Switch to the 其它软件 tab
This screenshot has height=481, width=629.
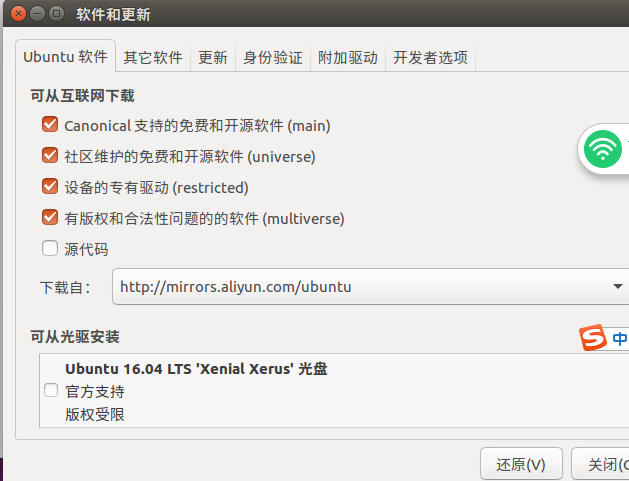153,57
